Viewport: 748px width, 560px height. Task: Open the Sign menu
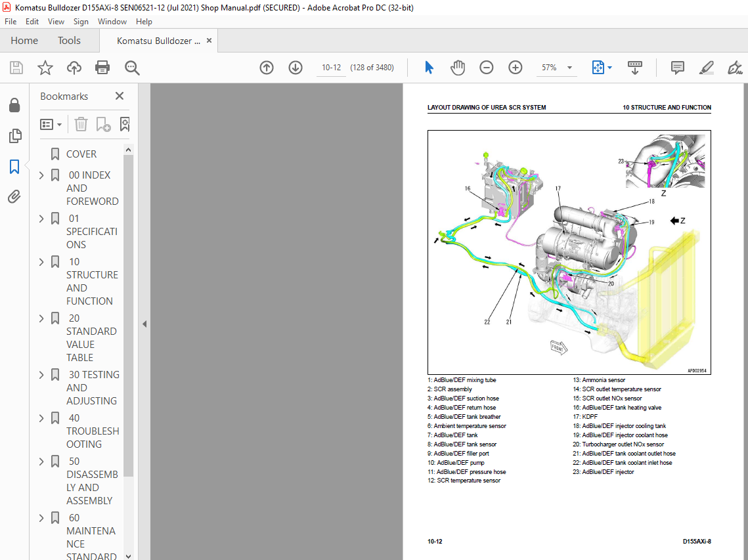pyautogui.click(x=81, y=22)
